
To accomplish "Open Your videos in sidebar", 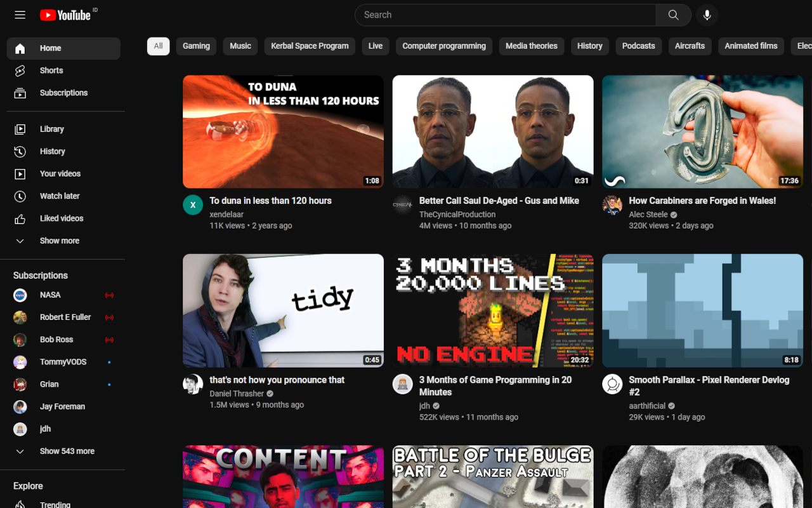I will pyautogui.click(x=63, y=173).
